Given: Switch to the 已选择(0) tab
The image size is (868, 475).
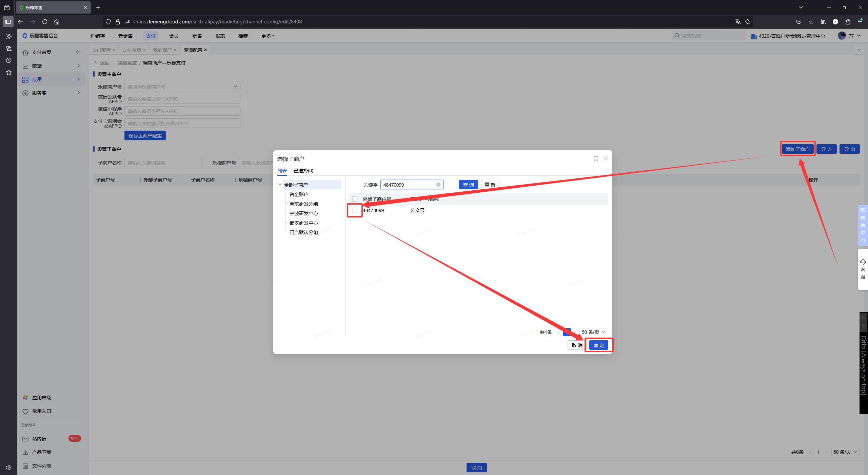Looking at the screenshot, I should 303,171.
